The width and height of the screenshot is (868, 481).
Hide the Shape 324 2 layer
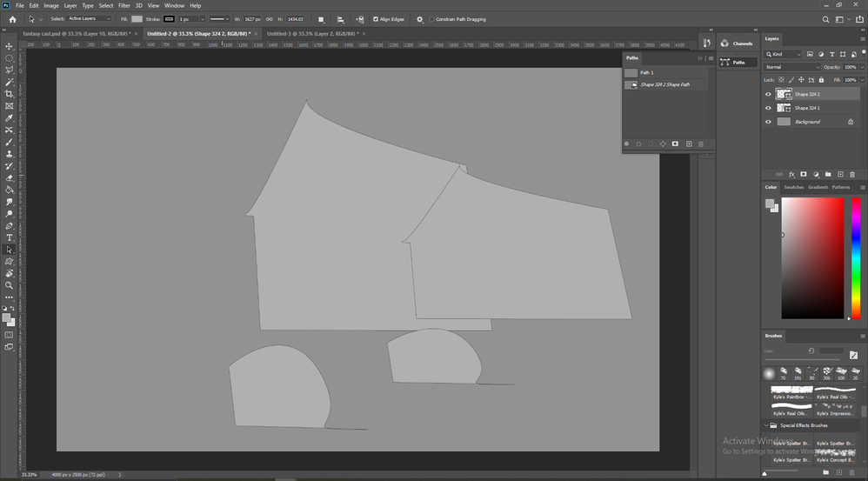(768, 94)
